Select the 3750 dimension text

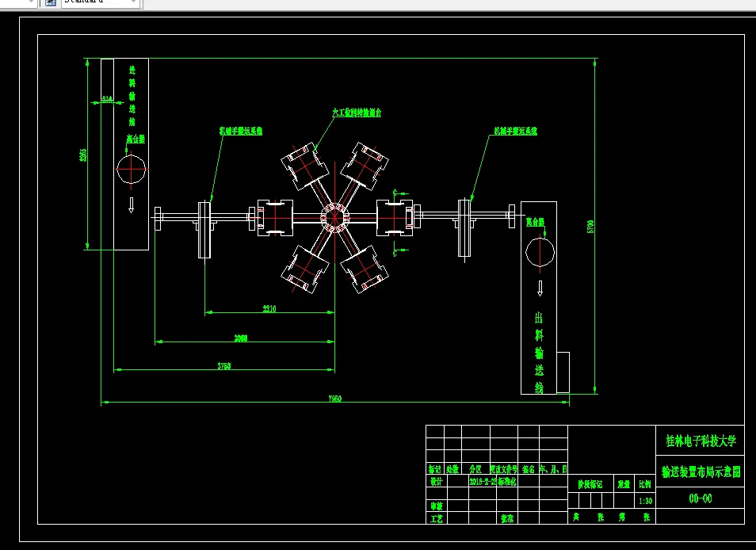(224, 366)
